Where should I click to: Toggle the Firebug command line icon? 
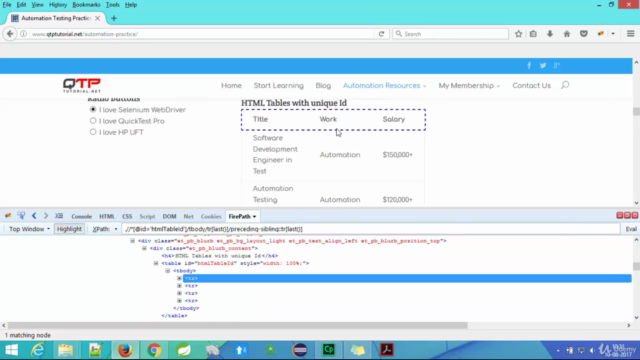[59, 216]
